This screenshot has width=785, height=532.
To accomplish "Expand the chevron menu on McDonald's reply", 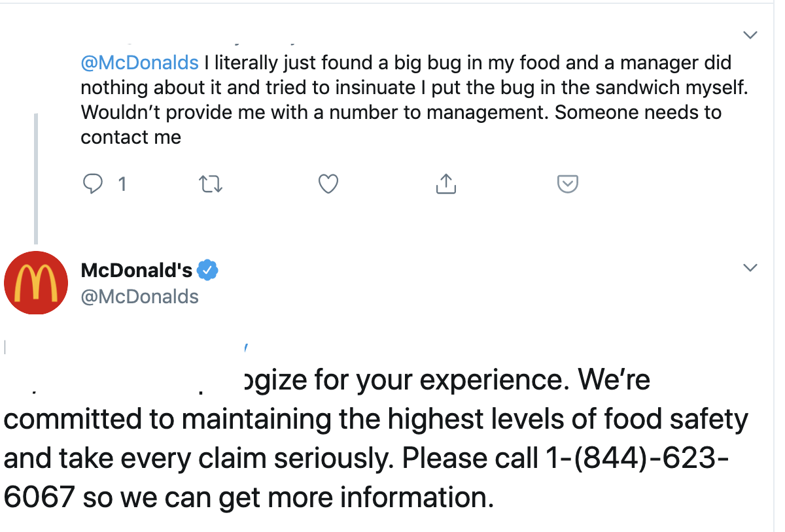I will click(x=751, y=268).
